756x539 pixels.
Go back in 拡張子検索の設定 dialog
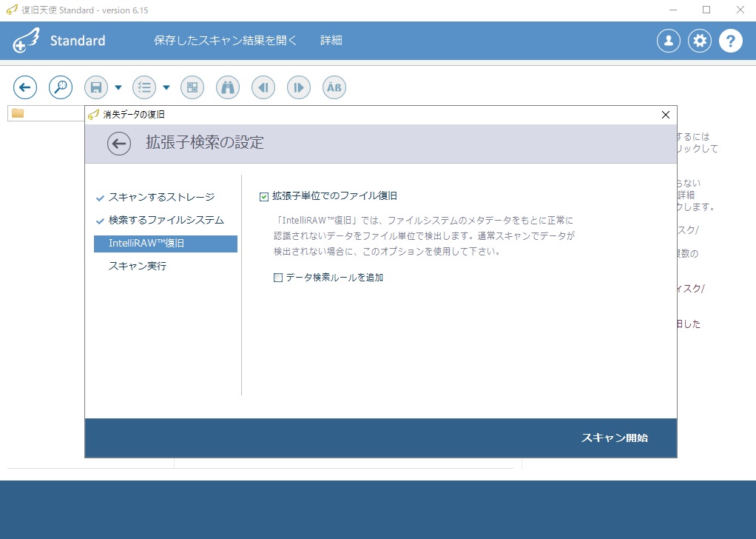pos(119,144)
